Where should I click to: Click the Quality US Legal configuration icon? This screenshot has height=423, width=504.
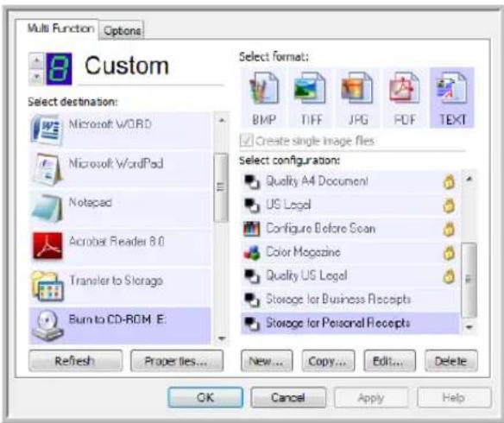[251, 276]
